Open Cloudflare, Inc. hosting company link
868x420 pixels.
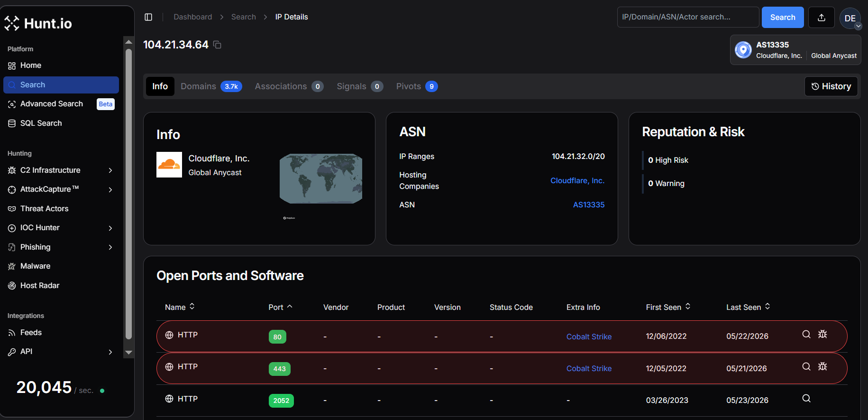(x=577, y=181)
